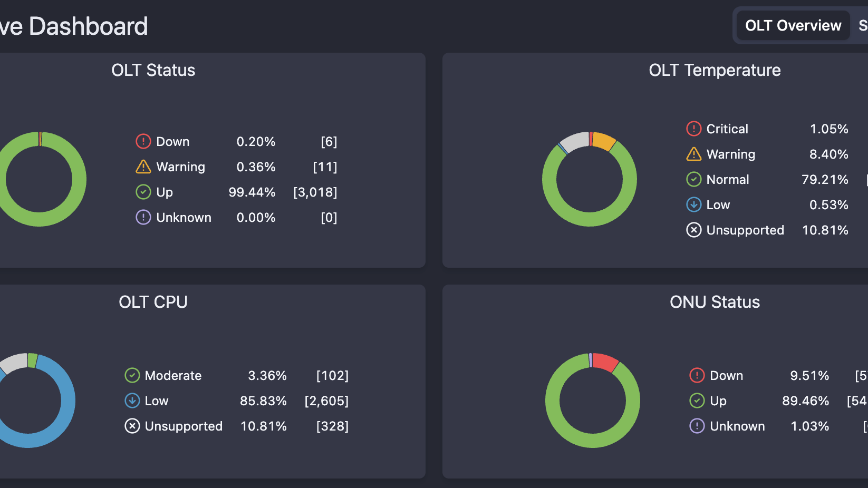Click the [328] Unsupported count link
Screen dimensions: 868x488
(332, 426)
